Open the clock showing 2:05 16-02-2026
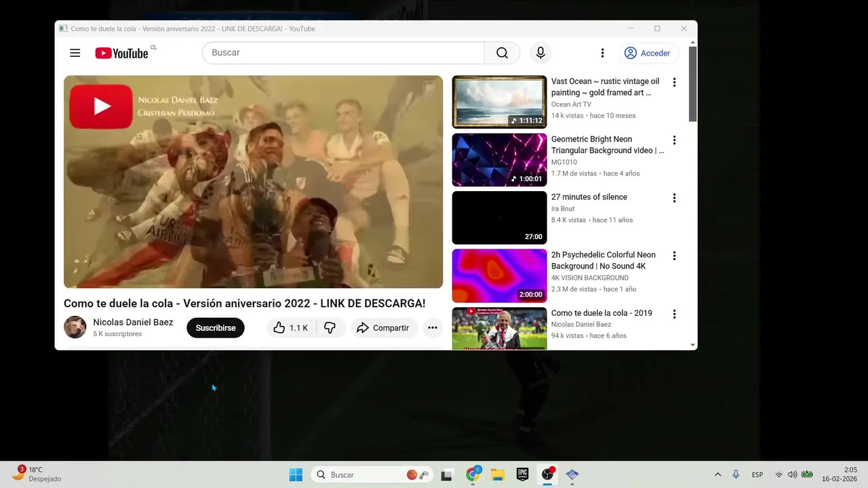The height and width of the screenshot is (488, 868). pyautogui.click(x=841, y=474)
